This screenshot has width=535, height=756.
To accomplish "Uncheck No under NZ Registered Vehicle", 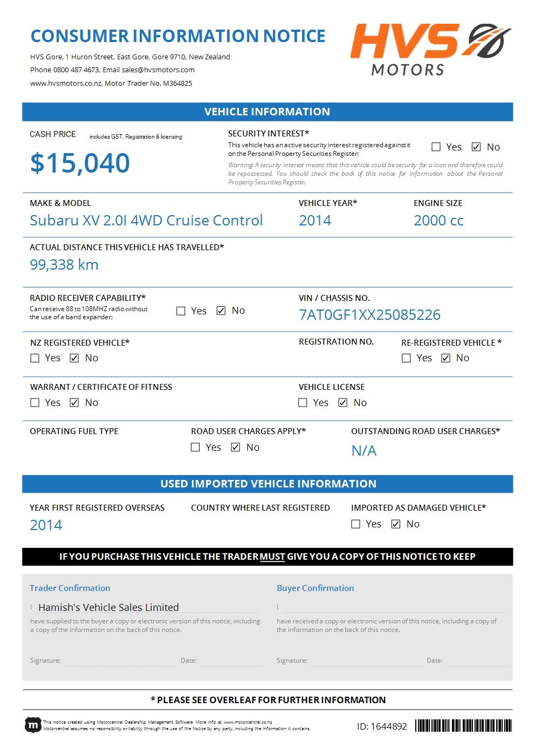I will [x=74, y=358].
